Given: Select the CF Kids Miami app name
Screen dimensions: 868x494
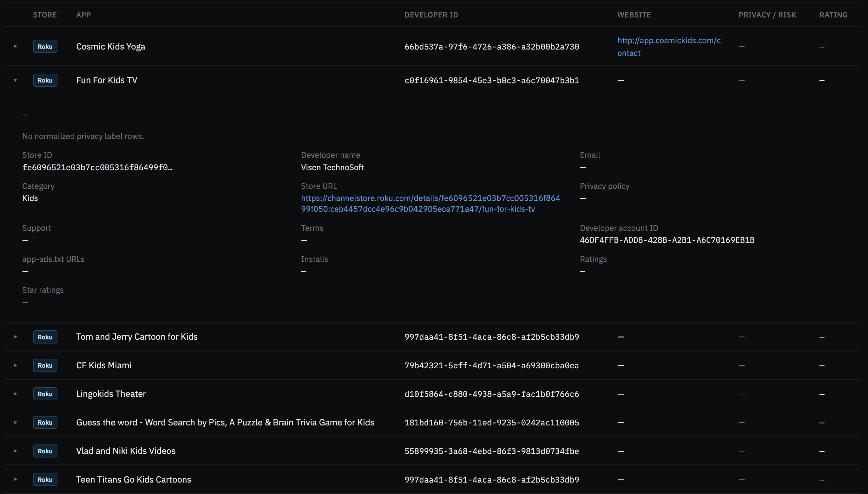Looking at the screenshot, I should coord(104,365).
